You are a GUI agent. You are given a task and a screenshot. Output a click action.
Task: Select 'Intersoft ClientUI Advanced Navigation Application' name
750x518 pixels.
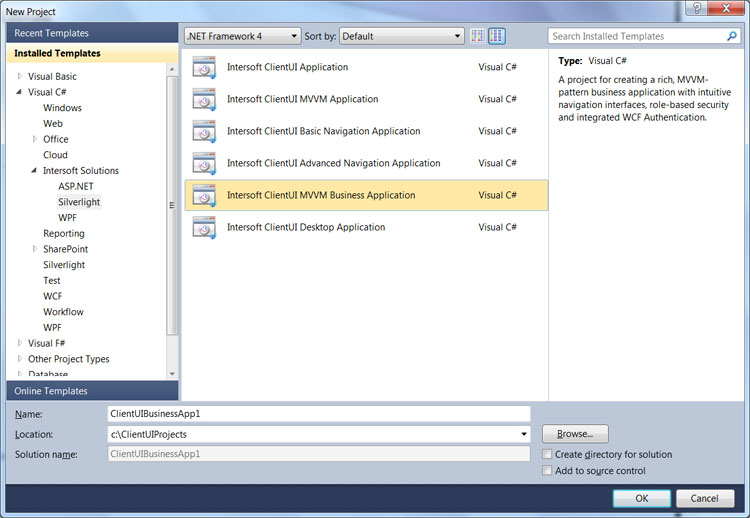(x=333, y=163)
